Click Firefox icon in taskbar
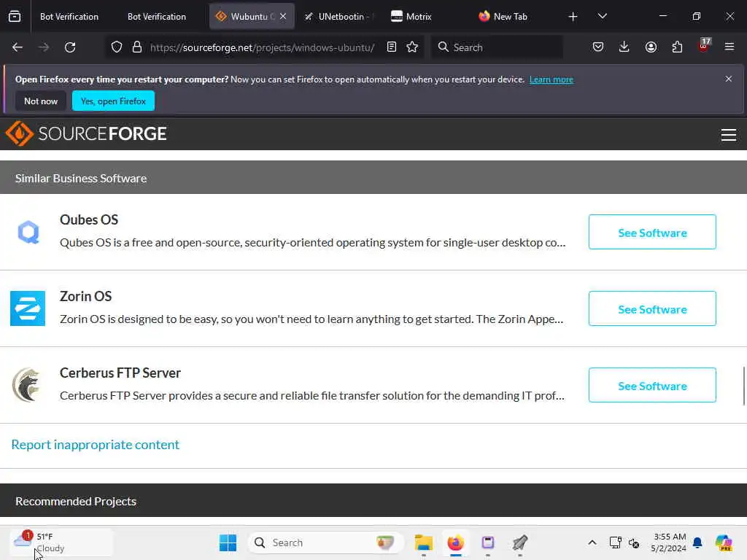Screen dimensions: 747x560 (455, 542)
